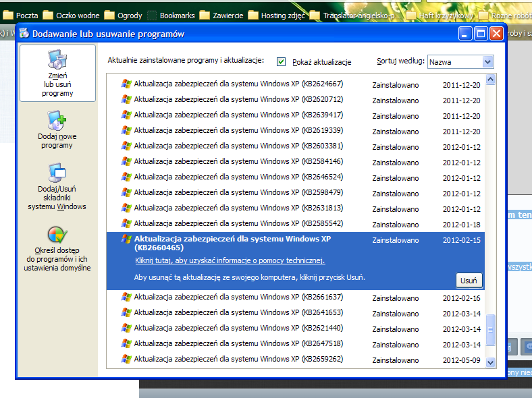Screen dimensions: 532x398
Task: Open the Zawiercie bookmark folder
Action: tap(221, 16)
